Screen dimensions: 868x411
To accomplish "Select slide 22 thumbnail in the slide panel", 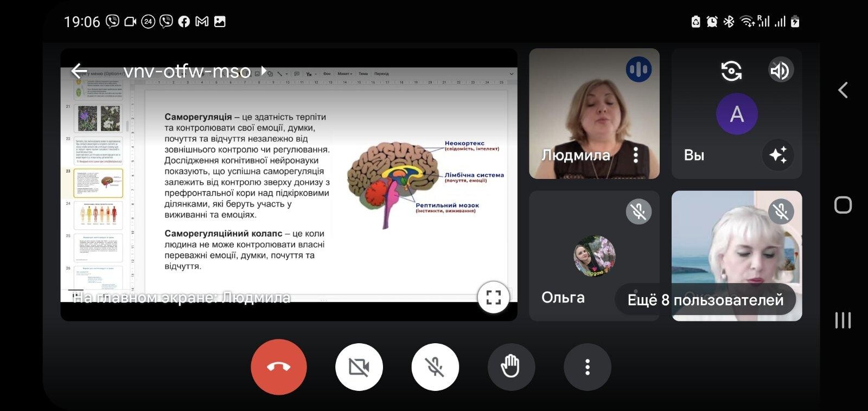I will coord(98,151).
